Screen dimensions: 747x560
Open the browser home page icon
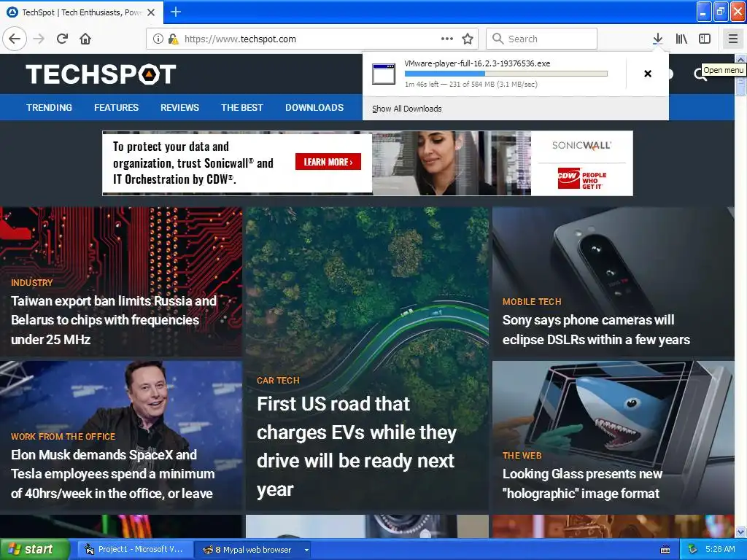pyautogui.click(x=85, y=39)
